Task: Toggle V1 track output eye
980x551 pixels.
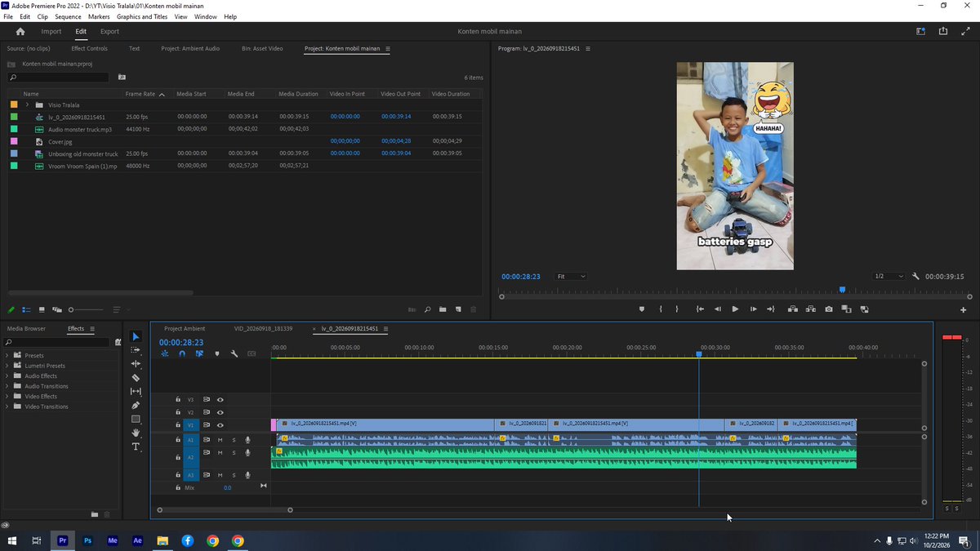Action: point(220,425)
